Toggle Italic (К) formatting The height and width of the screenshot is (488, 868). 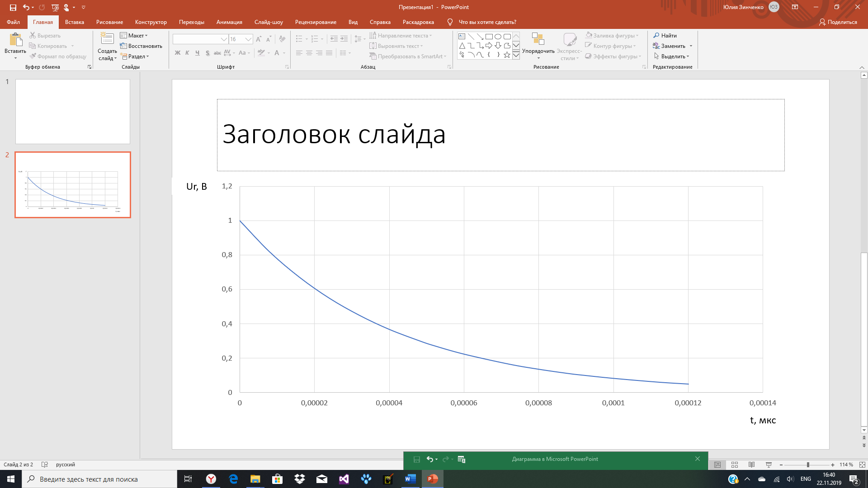coord(187,53)
